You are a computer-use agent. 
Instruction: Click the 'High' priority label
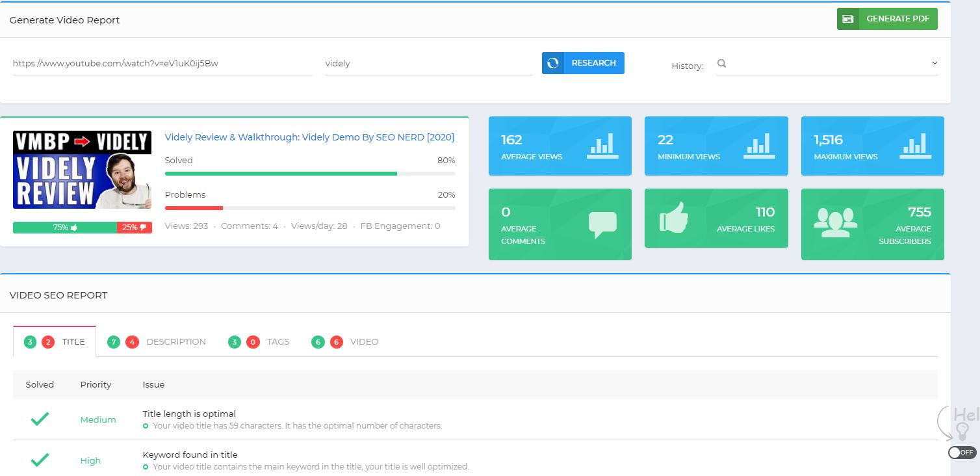pos(90,460)
